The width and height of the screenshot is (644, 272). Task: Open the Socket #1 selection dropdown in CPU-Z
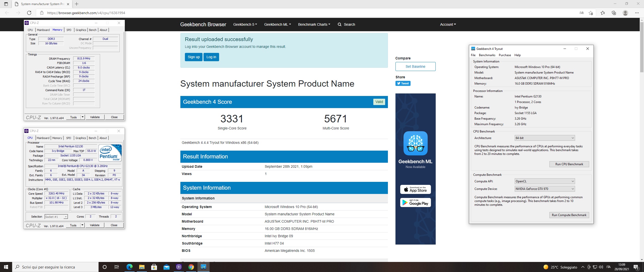pos(56,217)
